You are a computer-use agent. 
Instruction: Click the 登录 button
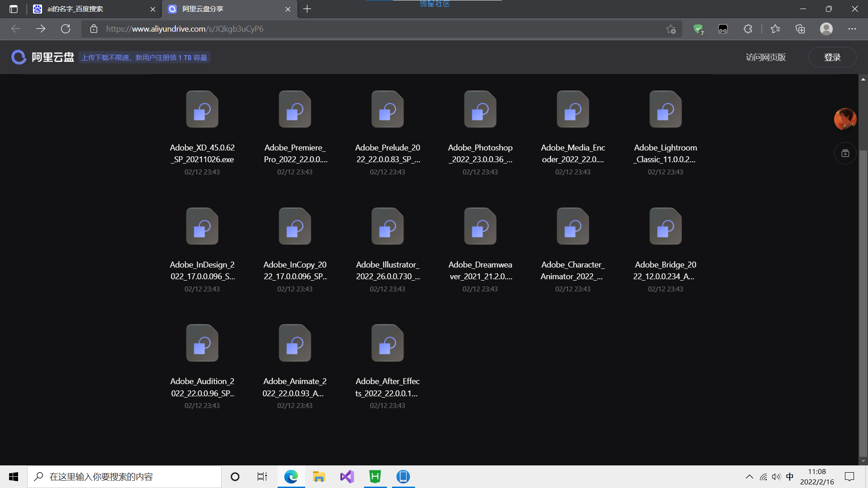pos(832,57)
